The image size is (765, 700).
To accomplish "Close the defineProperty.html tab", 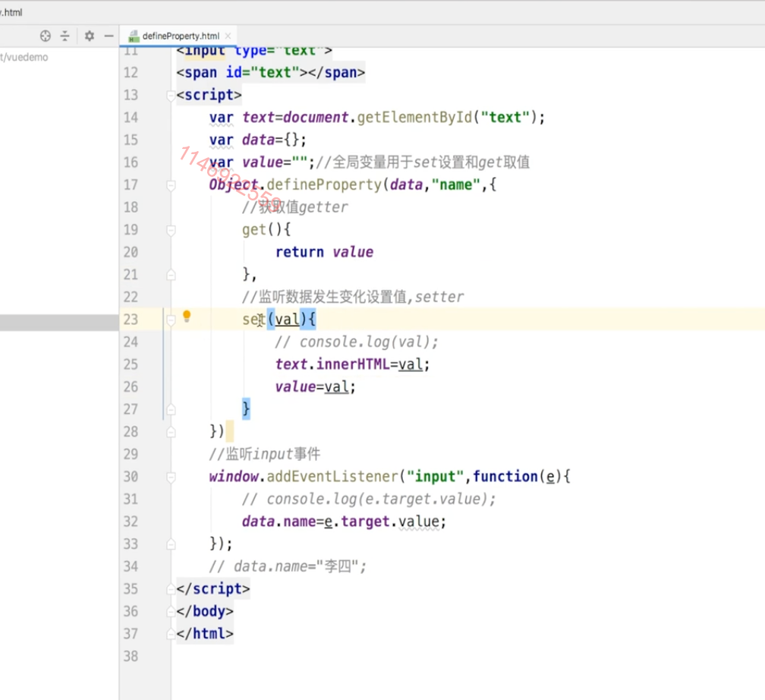I will pos(228,36).
